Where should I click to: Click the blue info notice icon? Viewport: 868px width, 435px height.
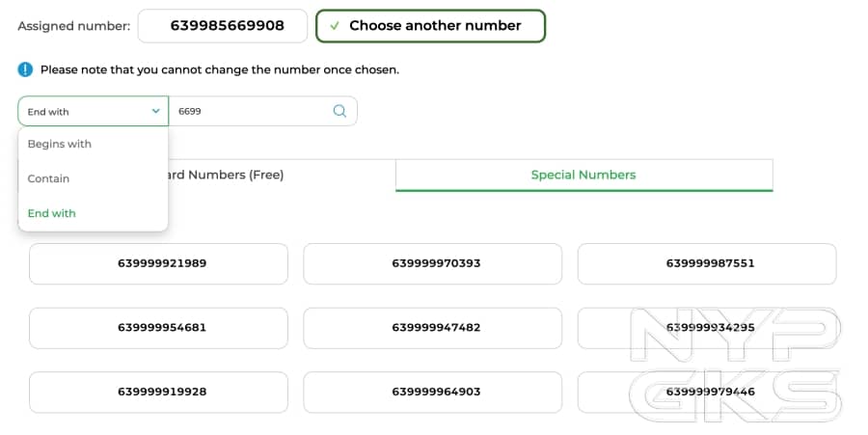(25, 69)
